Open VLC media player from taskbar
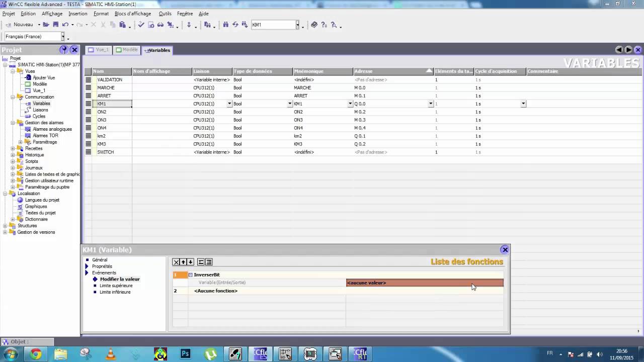This screenshot has width=644, height=362. [111, 354]
